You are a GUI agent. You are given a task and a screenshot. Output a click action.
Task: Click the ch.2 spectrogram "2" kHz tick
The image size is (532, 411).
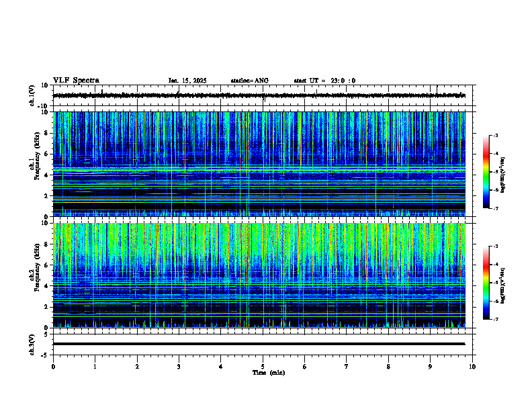(46, 307)
